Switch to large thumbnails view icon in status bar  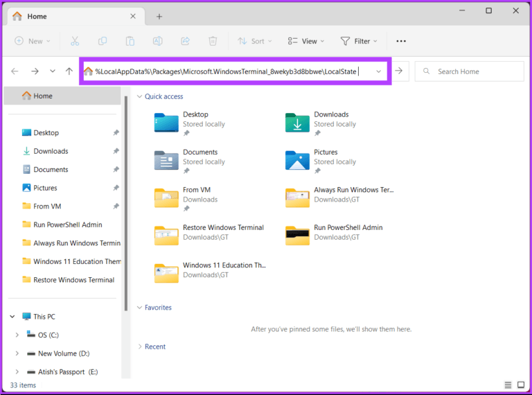point(521,385)
